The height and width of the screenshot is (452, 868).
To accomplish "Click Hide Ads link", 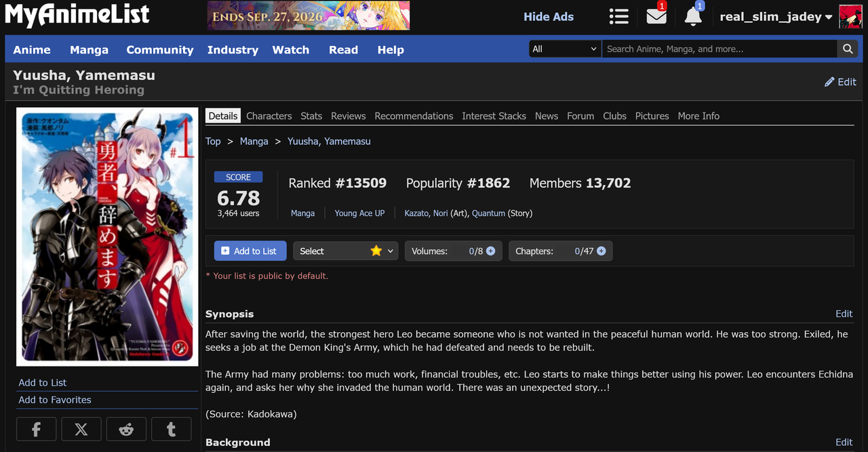I will click(x=549, y=17).
